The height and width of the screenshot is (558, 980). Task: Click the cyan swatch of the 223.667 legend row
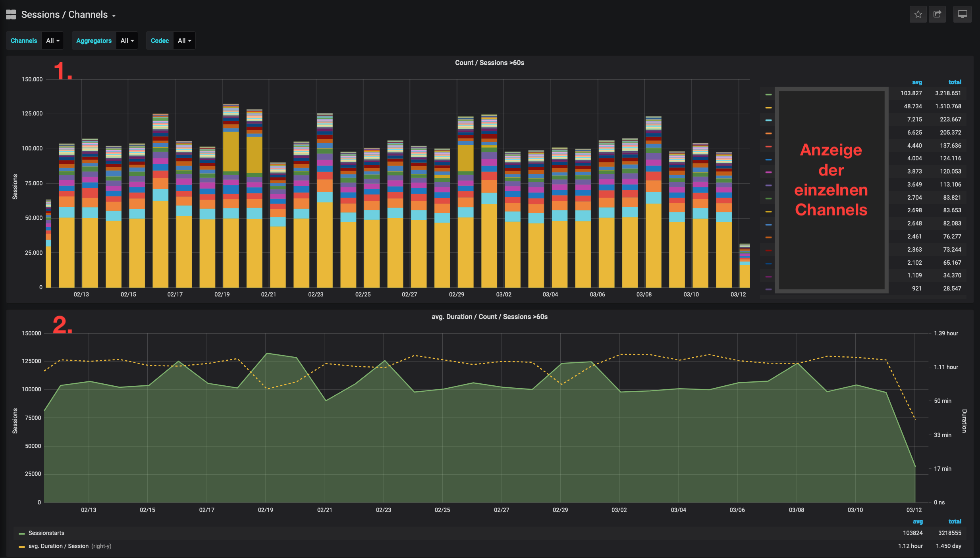point(768,120)
